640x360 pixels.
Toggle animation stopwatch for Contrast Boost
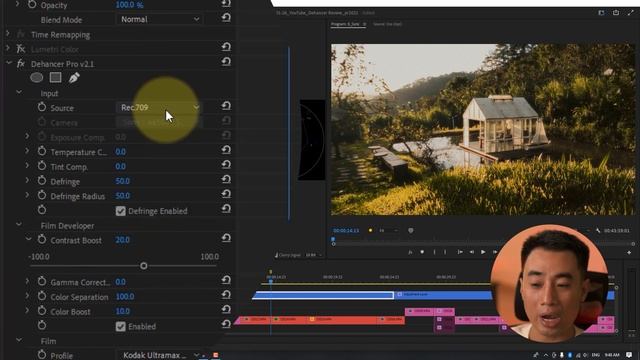click(x=42, y=240)
